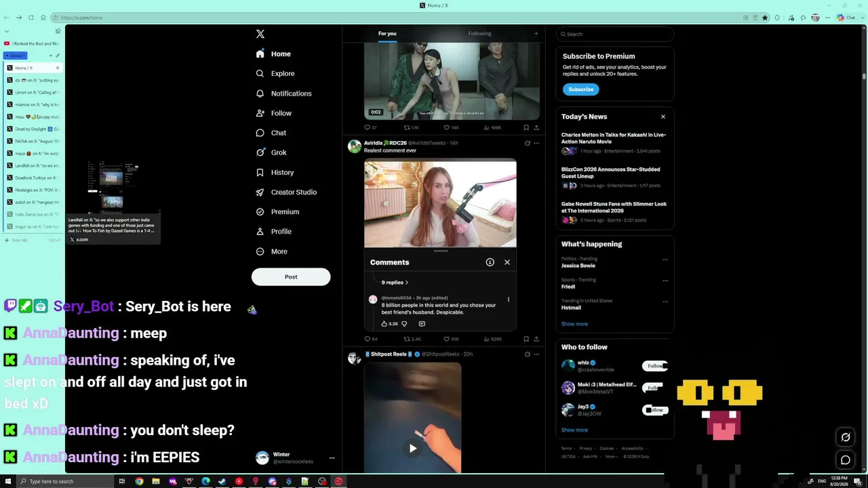Click the Subscribe button for Premium
Screen dimensions: 868x488
pyautogui.click(x=580, y=89)
